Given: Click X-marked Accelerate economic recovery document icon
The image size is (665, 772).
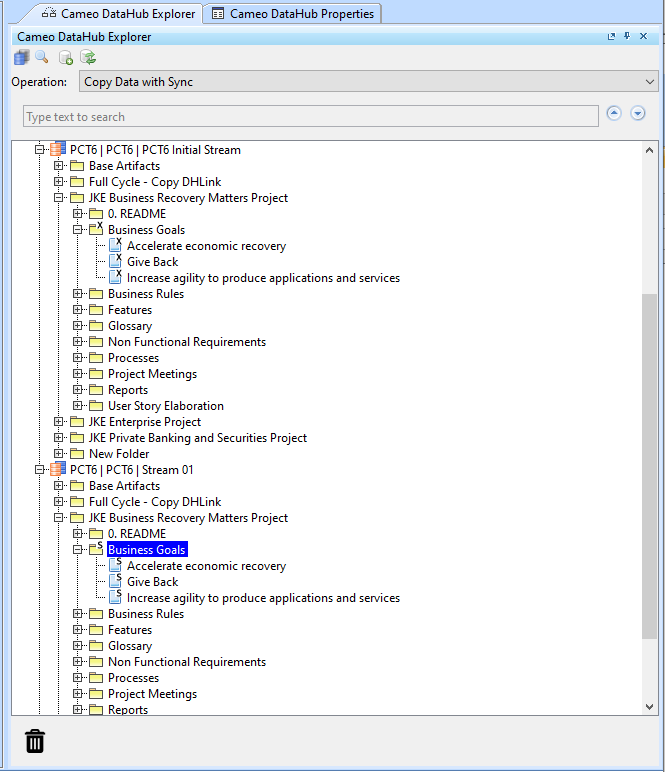Looking at the screenshot, I should pyautogui.click(x=115, y=245).
